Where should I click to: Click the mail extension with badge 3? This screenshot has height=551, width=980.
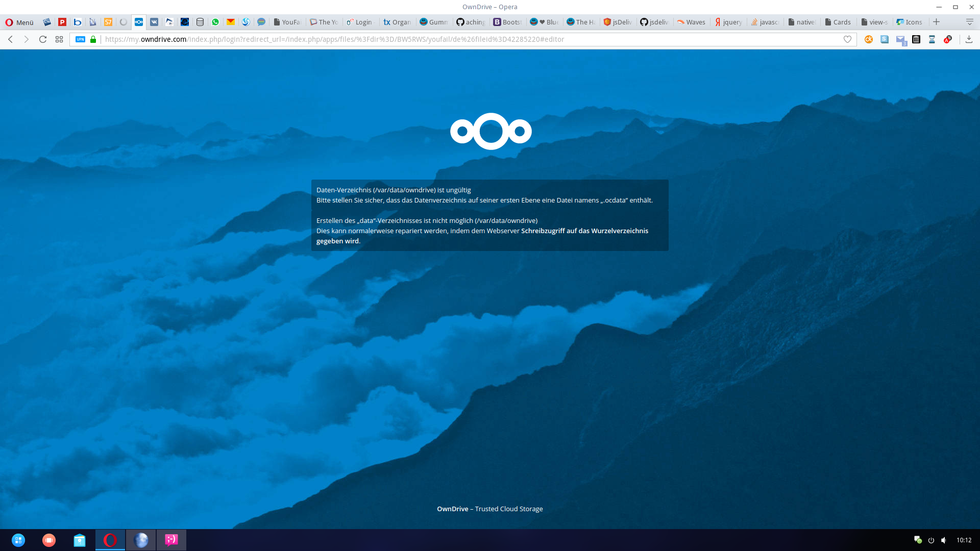point(900,39)
